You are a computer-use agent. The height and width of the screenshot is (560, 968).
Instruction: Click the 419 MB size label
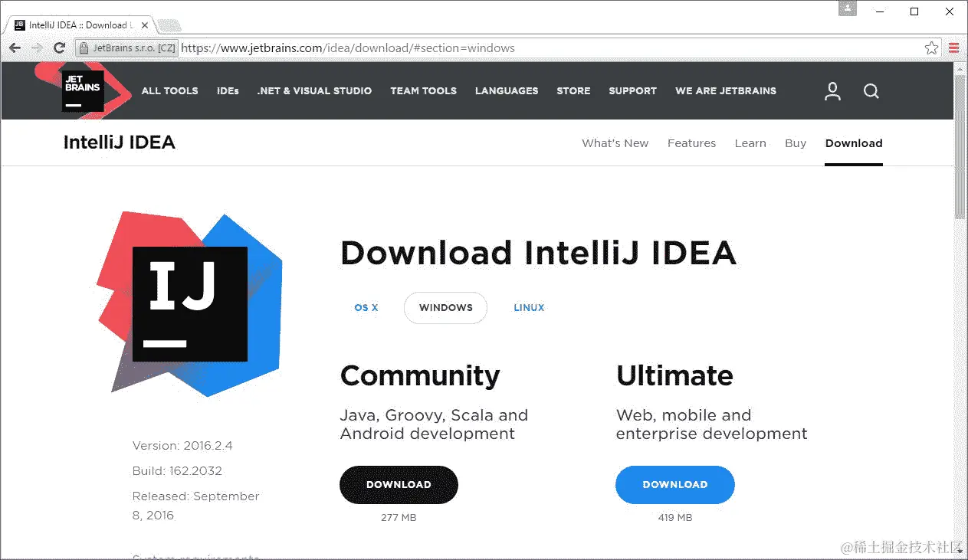[675, 518]
